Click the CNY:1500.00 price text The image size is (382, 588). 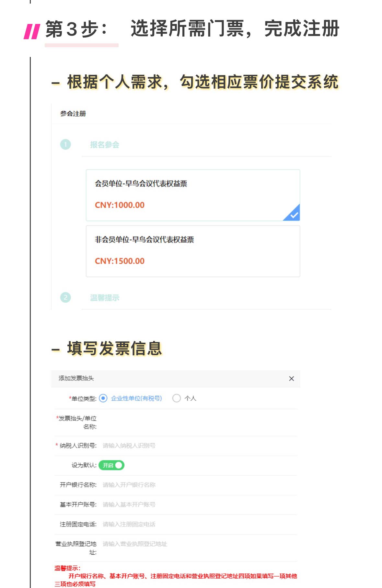click(x=120, y=261)
